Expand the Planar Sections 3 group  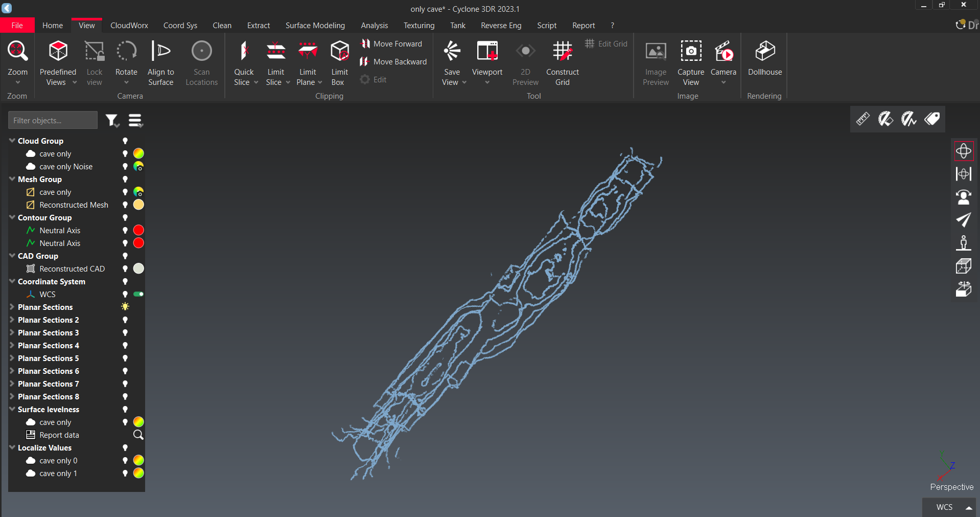[x=12, y=333]
